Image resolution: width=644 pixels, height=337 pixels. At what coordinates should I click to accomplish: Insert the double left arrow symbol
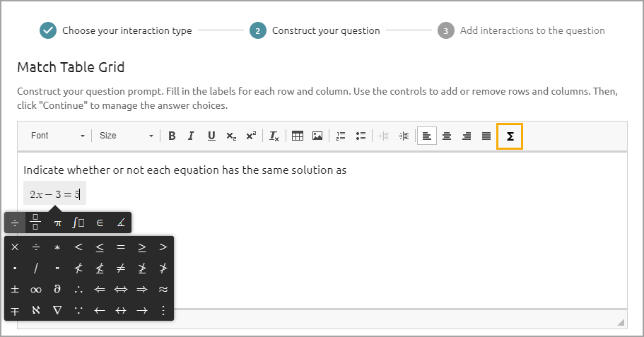click(100, 289)
